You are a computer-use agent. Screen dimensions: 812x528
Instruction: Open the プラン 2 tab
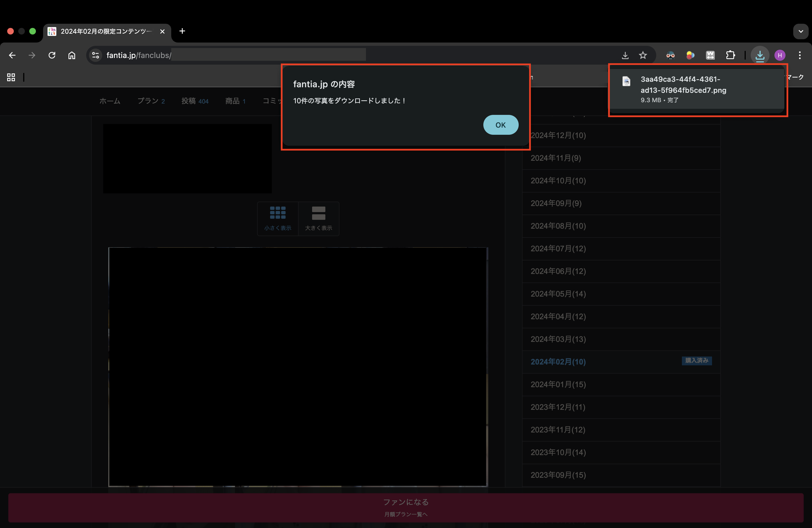pyautogui.click(x=151, y=101)
